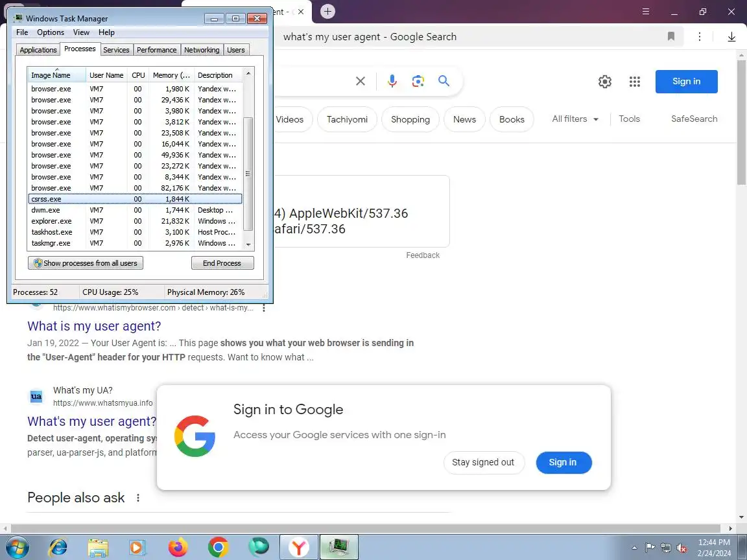The image size is (747, 560).
Task: Click the Windows Start orb
Action: point(17,547)
